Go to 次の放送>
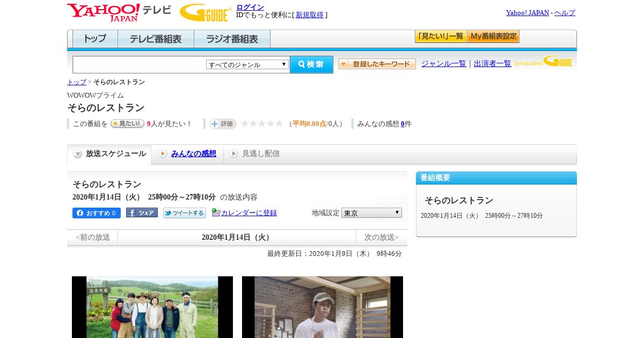The height and width of the screenshot is (338, 644). click(382, 237)
